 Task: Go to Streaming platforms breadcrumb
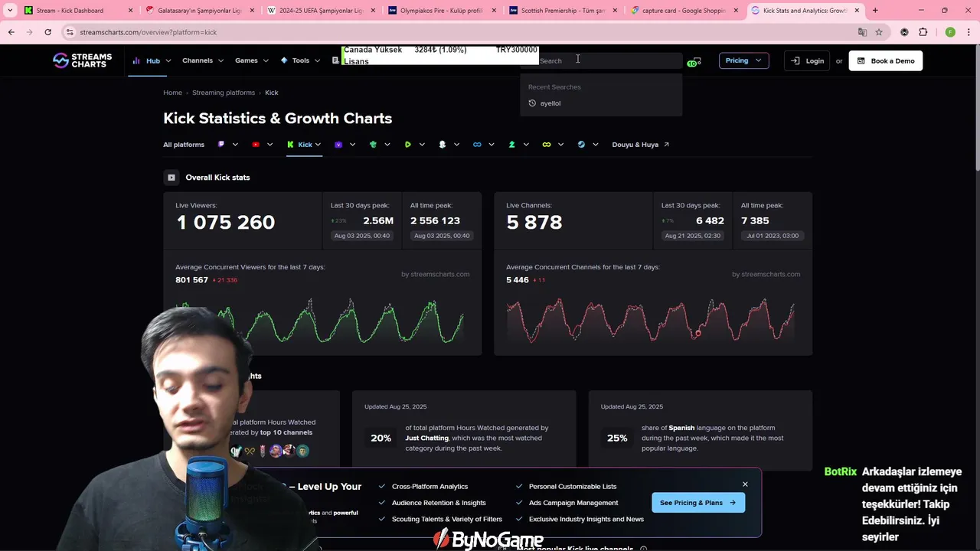(224, 93)
